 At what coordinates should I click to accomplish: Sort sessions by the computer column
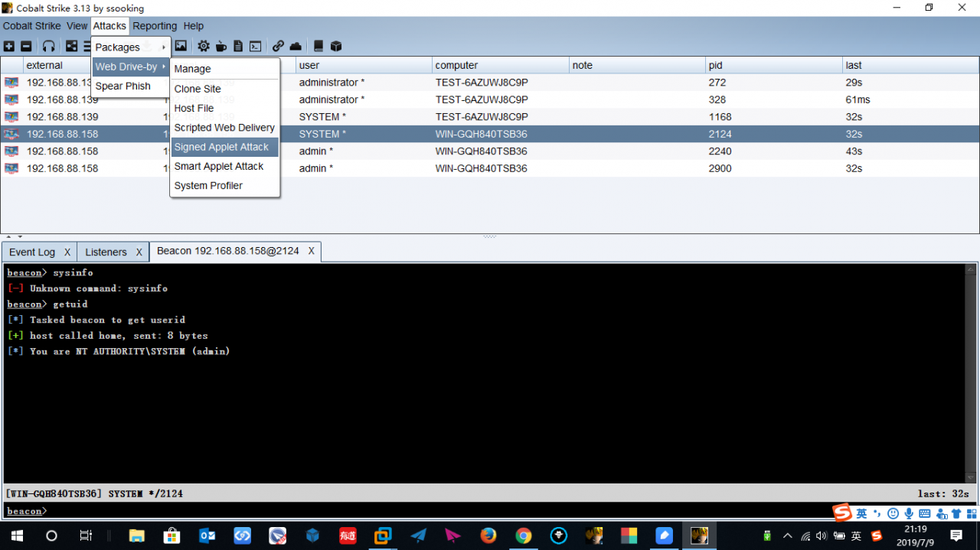500,65
